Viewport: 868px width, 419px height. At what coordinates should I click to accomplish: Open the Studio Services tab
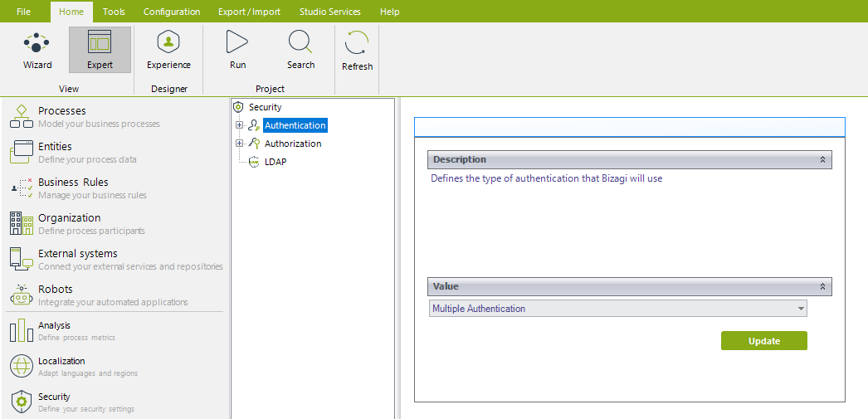[x=330, y=12]
